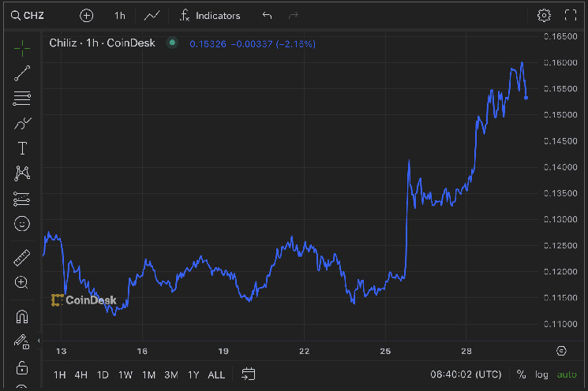Set range to 1M

[148, 375]
